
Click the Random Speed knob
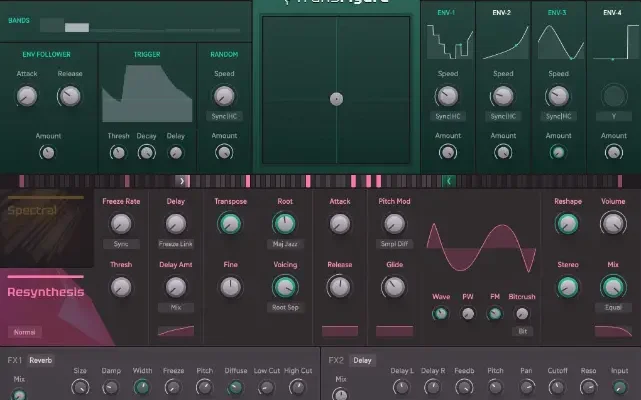pos(224,96)
